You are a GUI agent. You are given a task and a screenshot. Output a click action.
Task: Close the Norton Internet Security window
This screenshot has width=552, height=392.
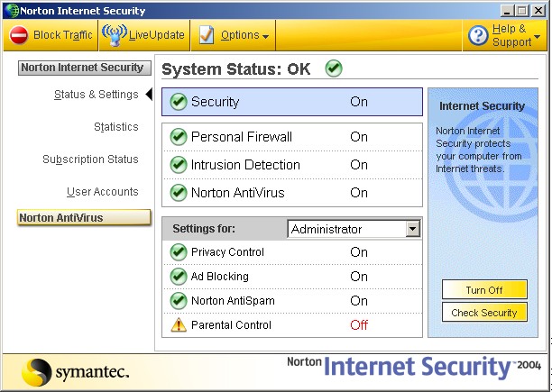point(538,11)
